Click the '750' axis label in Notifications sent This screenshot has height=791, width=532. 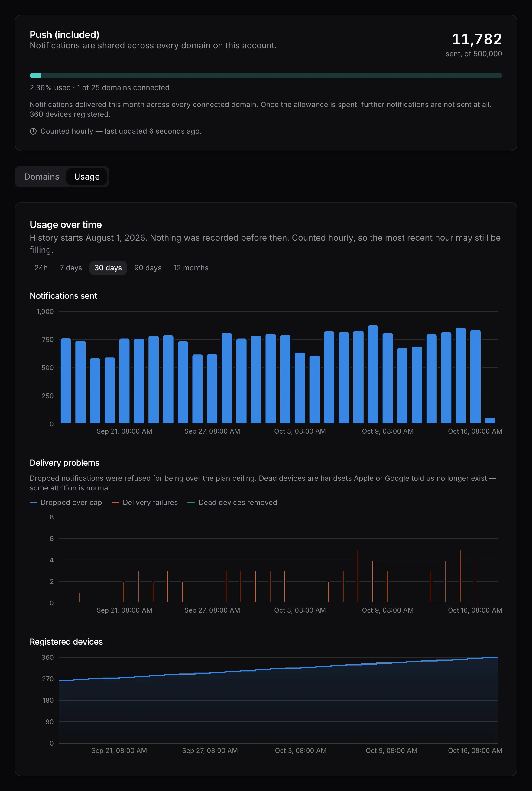47,340
